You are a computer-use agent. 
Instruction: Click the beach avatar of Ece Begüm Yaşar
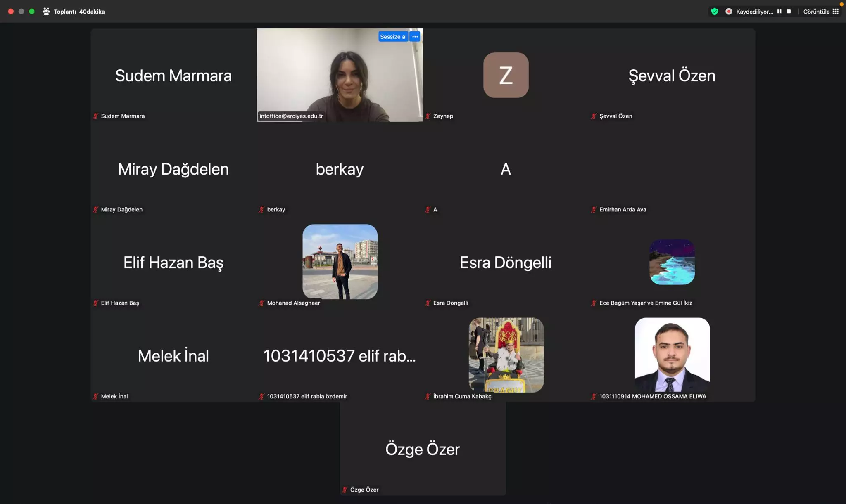click(x=672, y=262)
